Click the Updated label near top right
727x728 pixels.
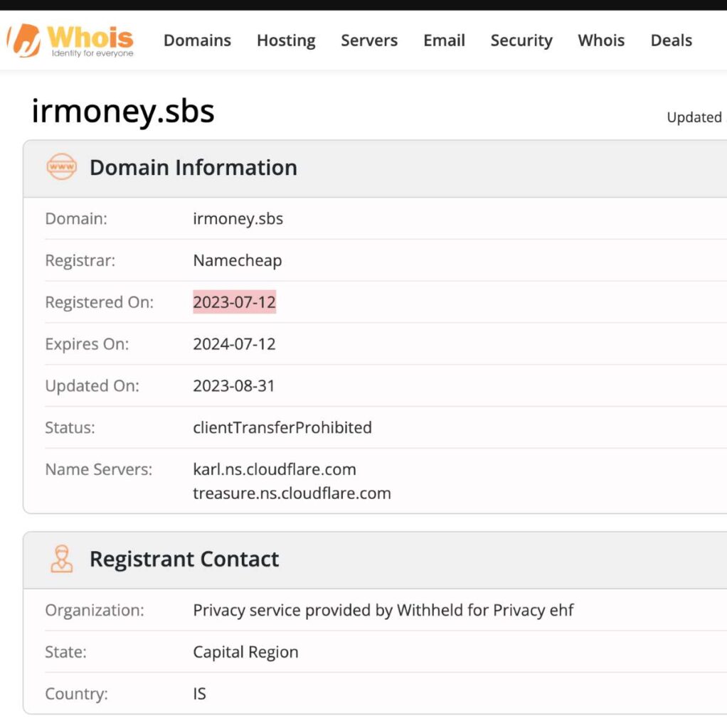694,117
